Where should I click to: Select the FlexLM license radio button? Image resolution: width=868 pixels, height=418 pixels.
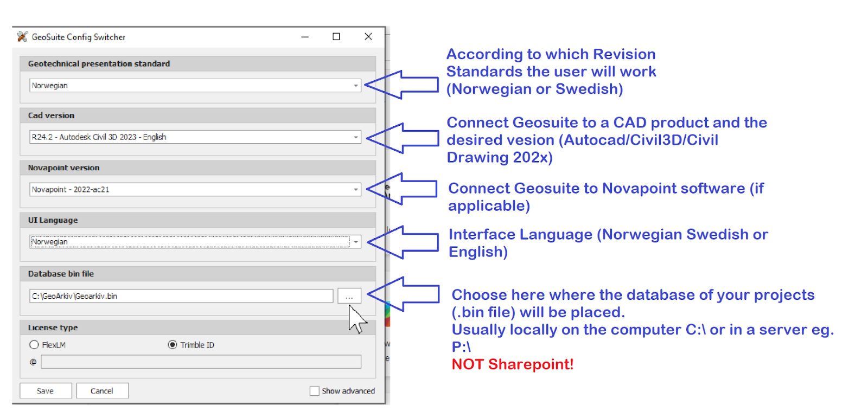click(x=34, y=345)
